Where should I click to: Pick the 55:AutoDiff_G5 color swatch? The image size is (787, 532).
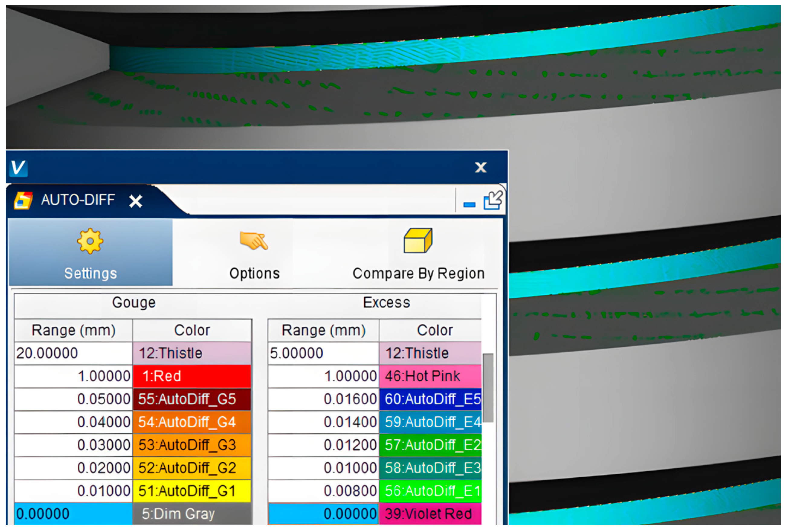coord(192,399)
